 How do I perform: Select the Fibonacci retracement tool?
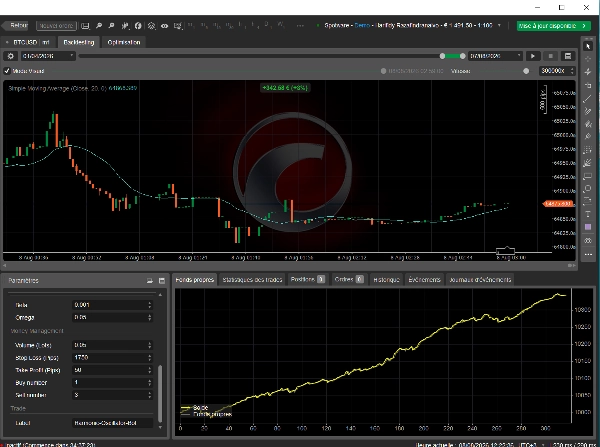click(x=588, y=150)
